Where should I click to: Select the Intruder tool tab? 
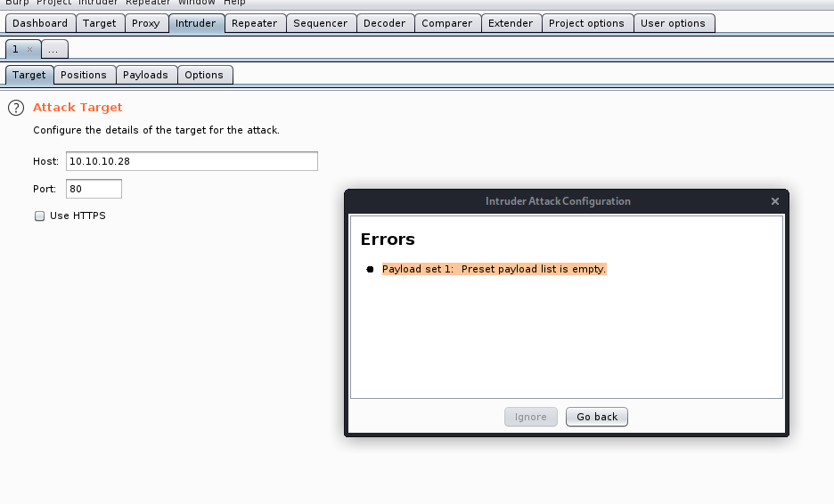pyautogui.click(x=196, y=23)
